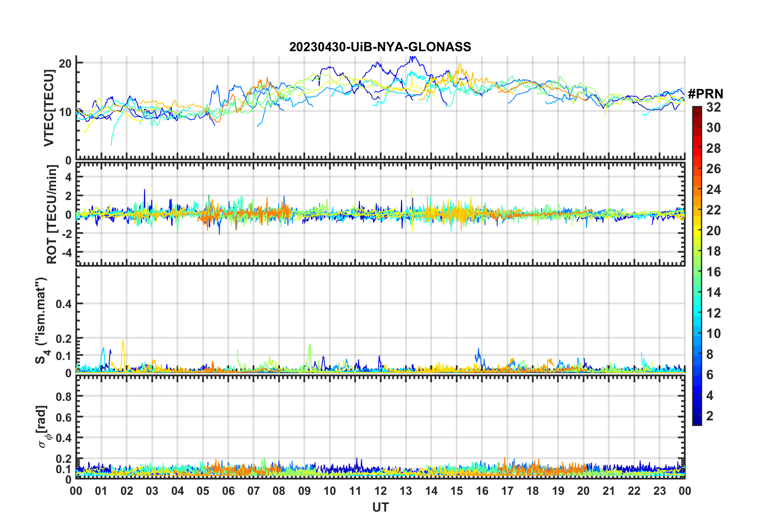Select the ROT axis tick label -4
Viewport: 761px width, 532px height.
(x=66, y=253)
